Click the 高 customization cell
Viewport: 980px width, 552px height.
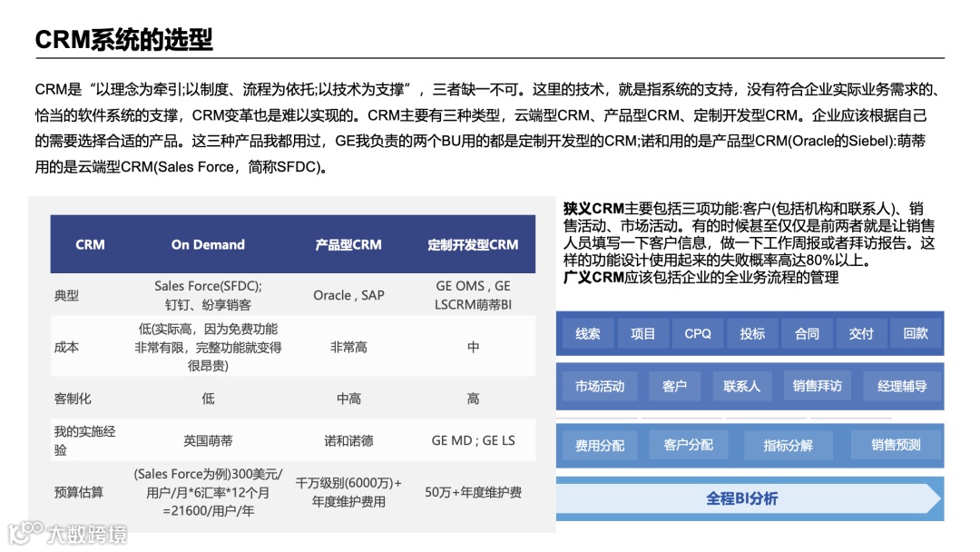473,399
